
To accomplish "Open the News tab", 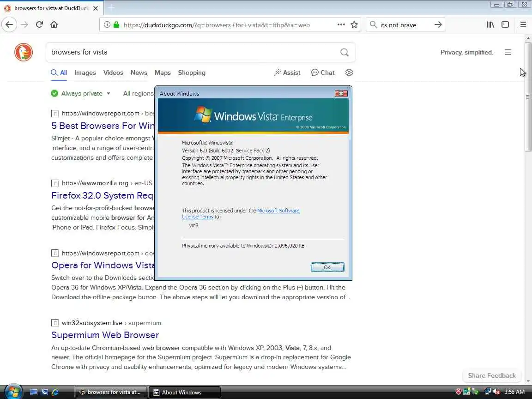I will [x=139, y=73].
